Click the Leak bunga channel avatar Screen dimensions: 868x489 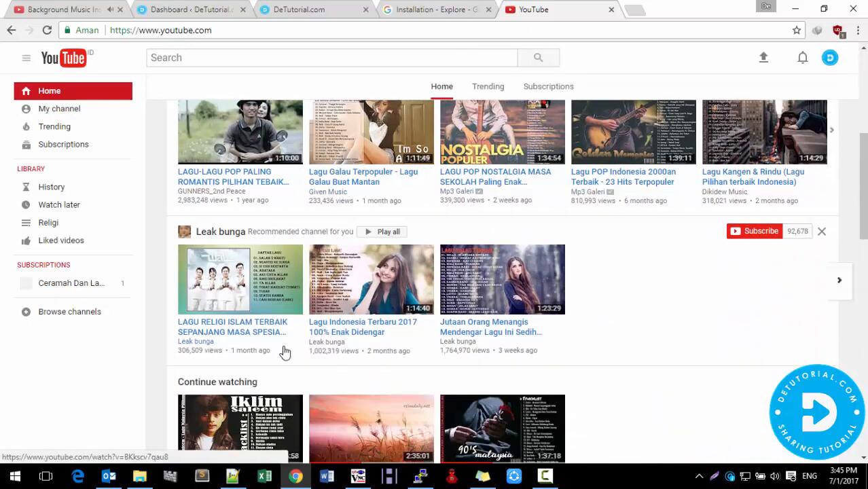pos(184,232)
